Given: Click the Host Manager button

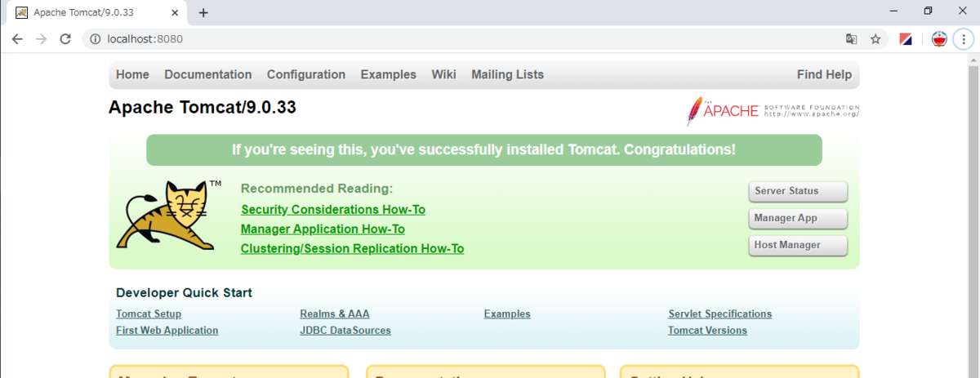Looking at the screenshot, I should pyautogui.click(x=798, y=245).
